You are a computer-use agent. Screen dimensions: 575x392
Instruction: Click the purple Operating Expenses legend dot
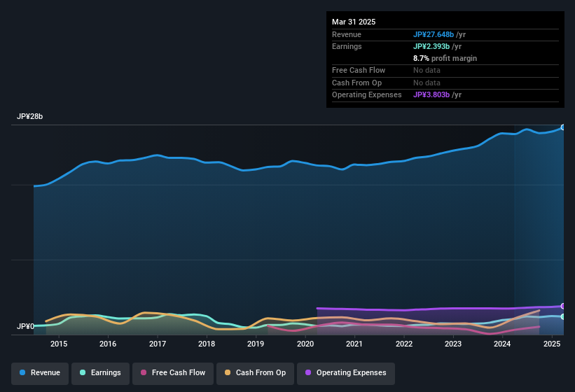pos(308,372)
